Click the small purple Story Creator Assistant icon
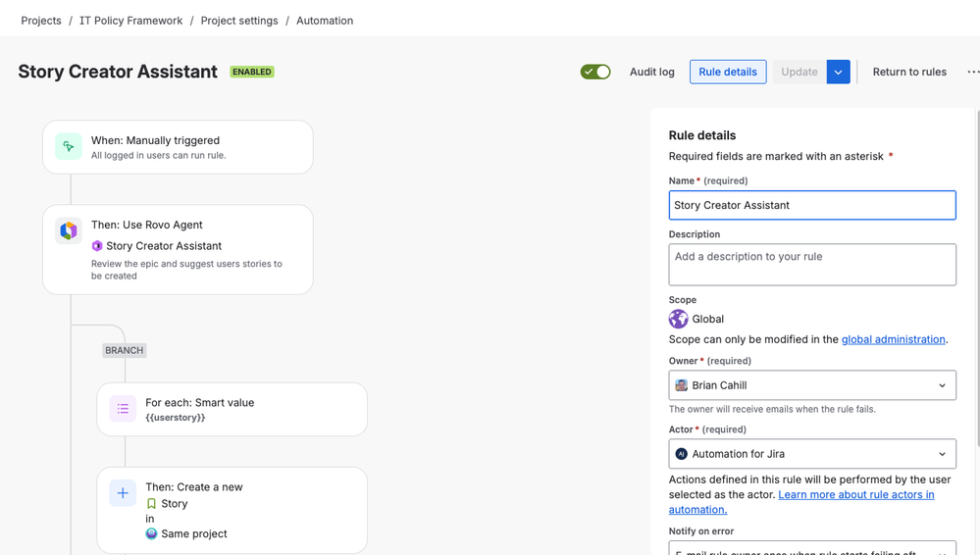980x555 pixels. 97,246
